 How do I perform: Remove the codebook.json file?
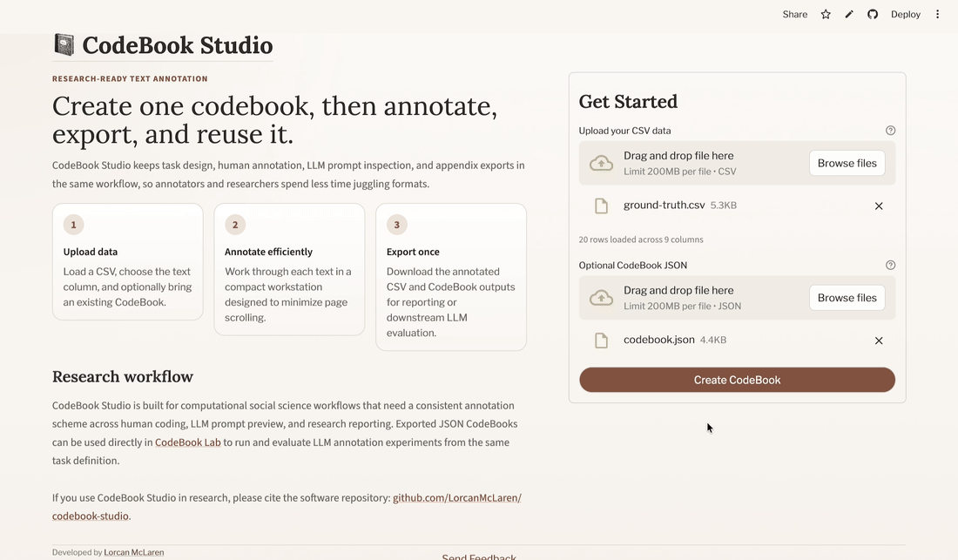coord(879,341)
